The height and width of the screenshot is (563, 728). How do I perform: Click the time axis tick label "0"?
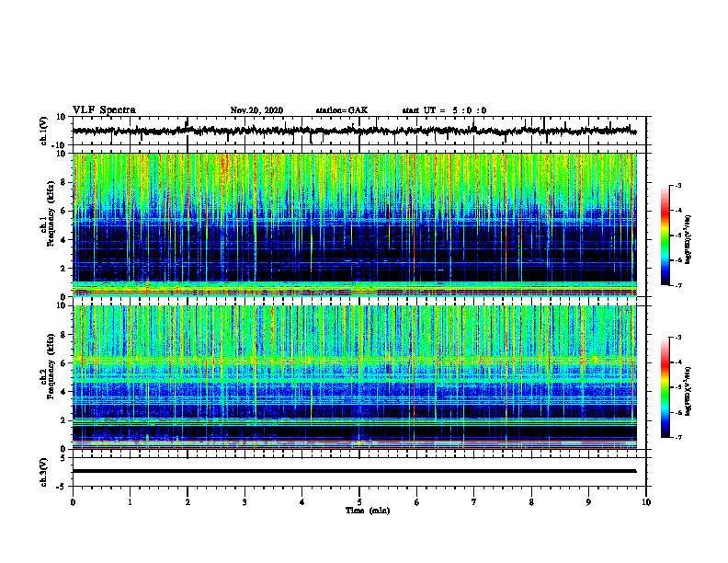pyautogui.click(x=73, y=502)
